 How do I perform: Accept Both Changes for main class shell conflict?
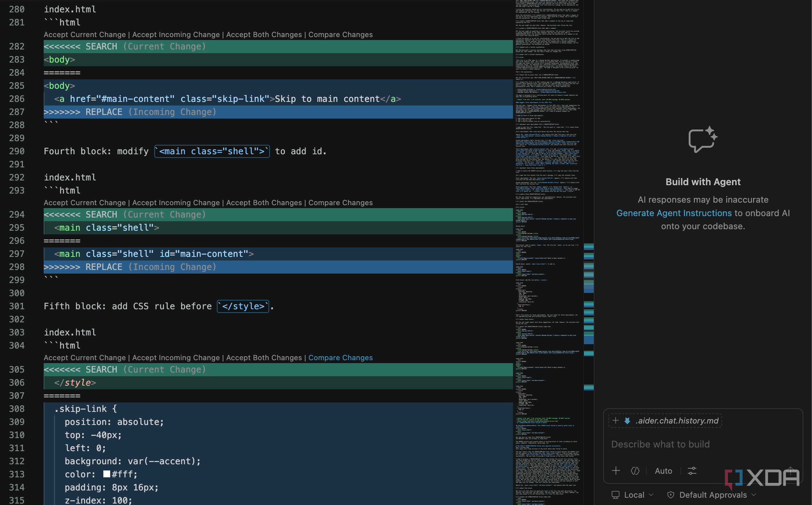click(264, 203)
